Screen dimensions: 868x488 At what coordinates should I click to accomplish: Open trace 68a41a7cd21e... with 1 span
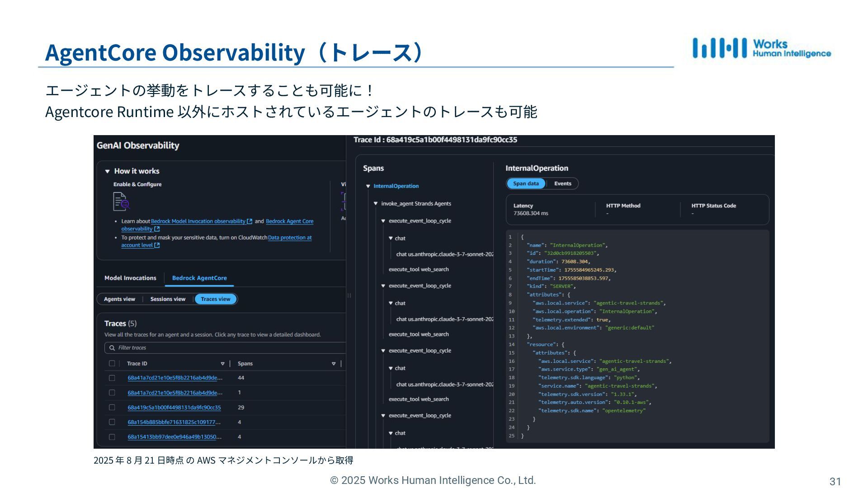pyautogui.click(x=175, y=393)
